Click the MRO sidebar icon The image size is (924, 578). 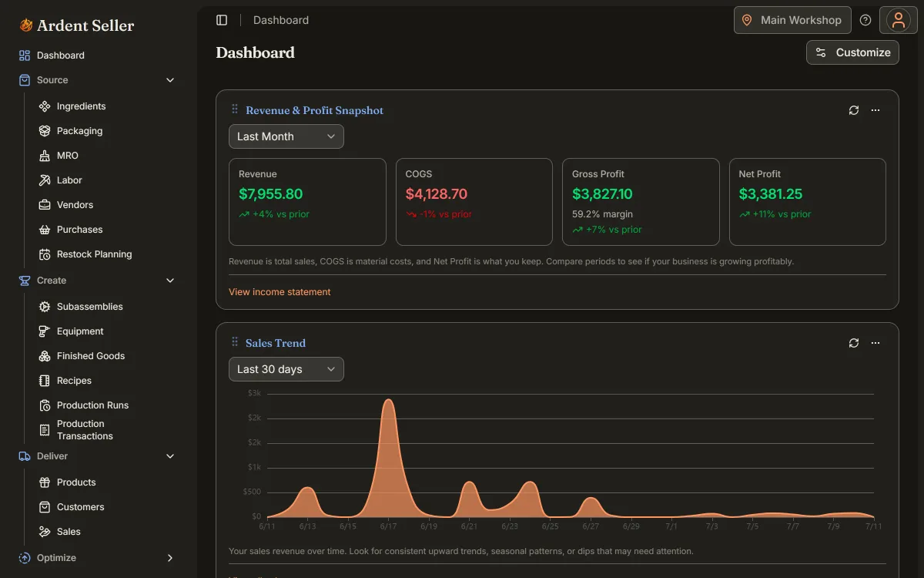click(x=45, y=156)
